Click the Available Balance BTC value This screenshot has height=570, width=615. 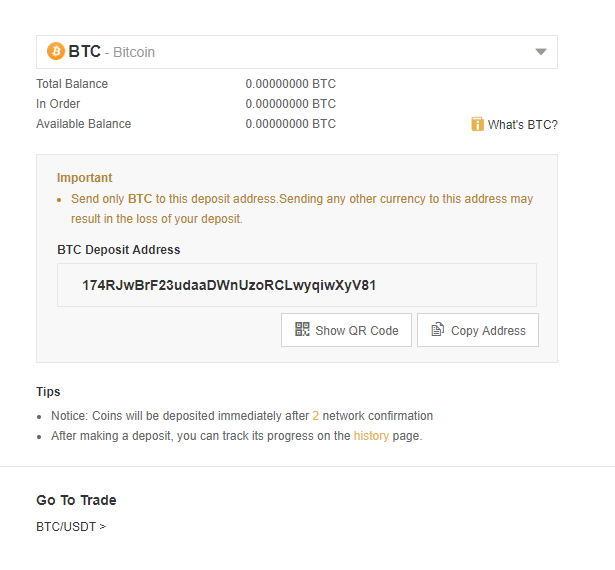pos(290,124)
